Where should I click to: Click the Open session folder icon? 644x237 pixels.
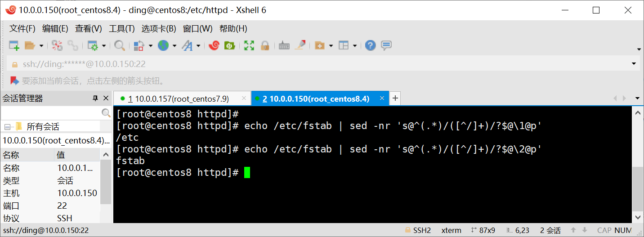pyautogui.click(x=30, y=45)
